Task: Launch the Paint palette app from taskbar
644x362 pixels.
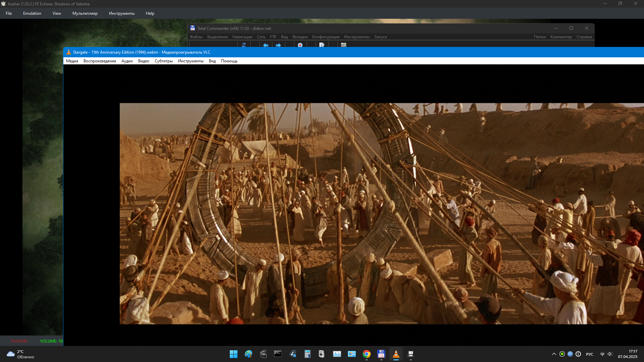Action: point(248,354)
